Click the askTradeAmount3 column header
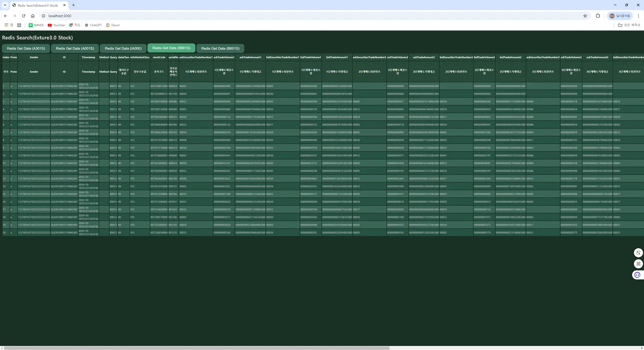The height and width of the screenshot is (350, 644). click(597, 57)
